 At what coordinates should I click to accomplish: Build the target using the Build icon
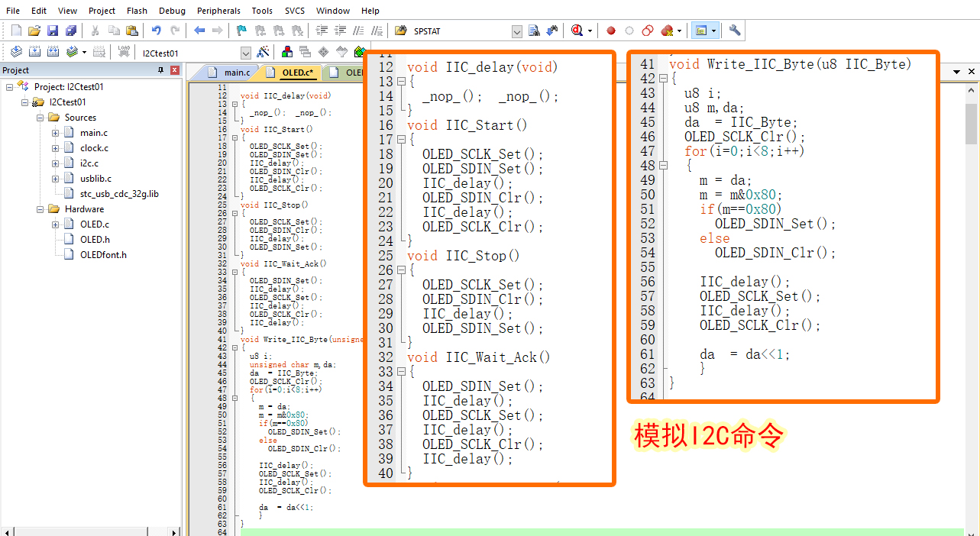(x=34, y=52)
